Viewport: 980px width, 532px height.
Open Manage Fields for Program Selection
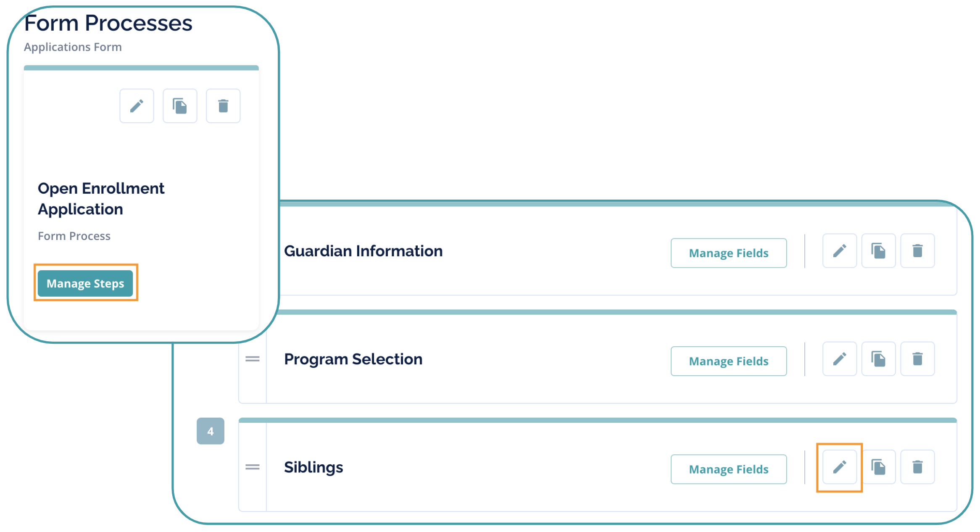(x=728, y=361)
